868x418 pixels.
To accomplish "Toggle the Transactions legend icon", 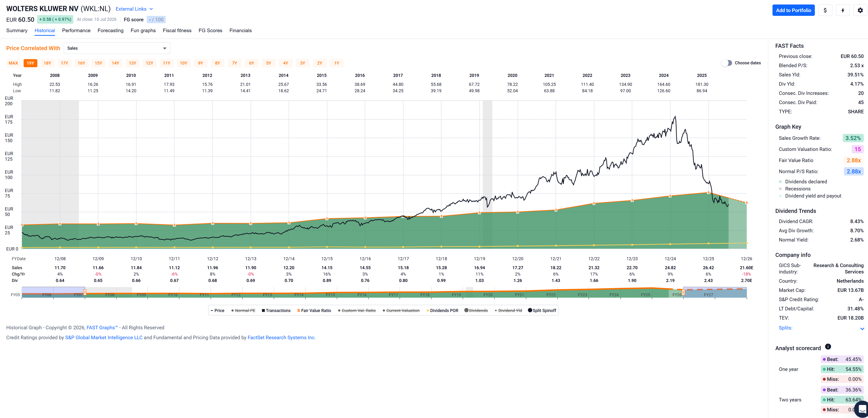I will click(x=263, y=310).
